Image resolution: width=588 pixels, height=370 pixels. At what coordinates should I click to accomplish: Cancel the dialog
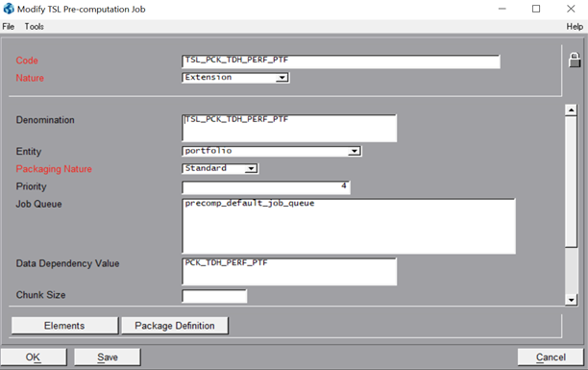coord(551,357)
